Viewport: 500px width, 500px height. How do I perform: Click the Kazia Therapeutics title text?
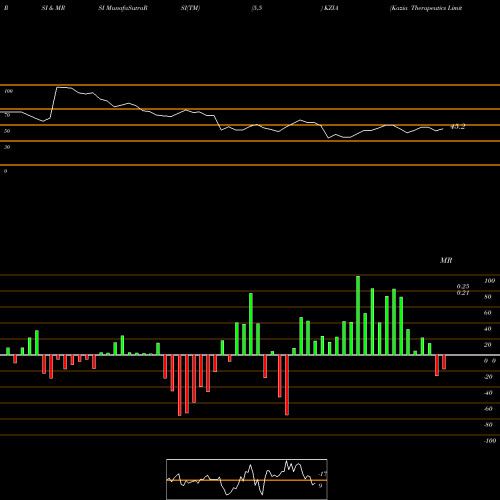pos(426,8)
